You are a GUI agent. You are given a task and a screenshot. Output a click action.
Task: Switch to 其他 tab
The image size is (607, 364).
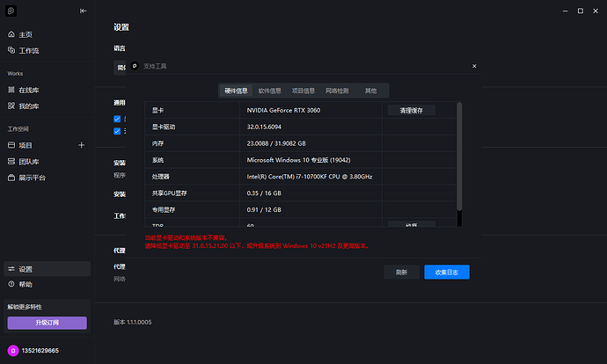click(370, 91)
